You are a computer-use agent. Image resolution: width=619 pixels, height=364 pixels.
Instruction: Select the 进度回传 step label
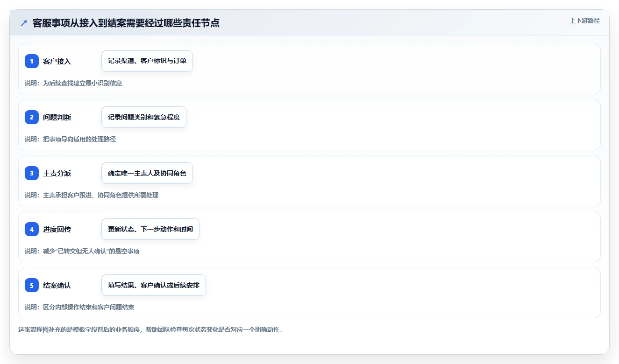pyautogui.click(x=57, y=229)
